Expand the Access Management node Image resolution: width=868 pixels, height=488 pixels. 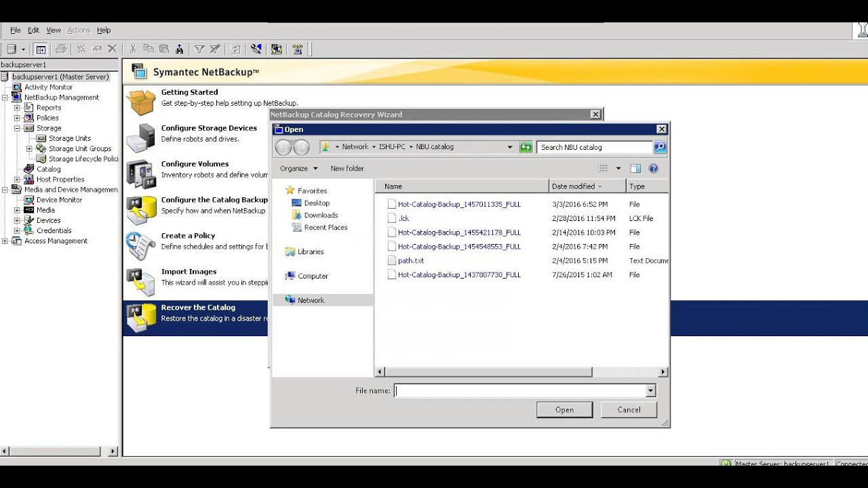(x=5, y=241)
